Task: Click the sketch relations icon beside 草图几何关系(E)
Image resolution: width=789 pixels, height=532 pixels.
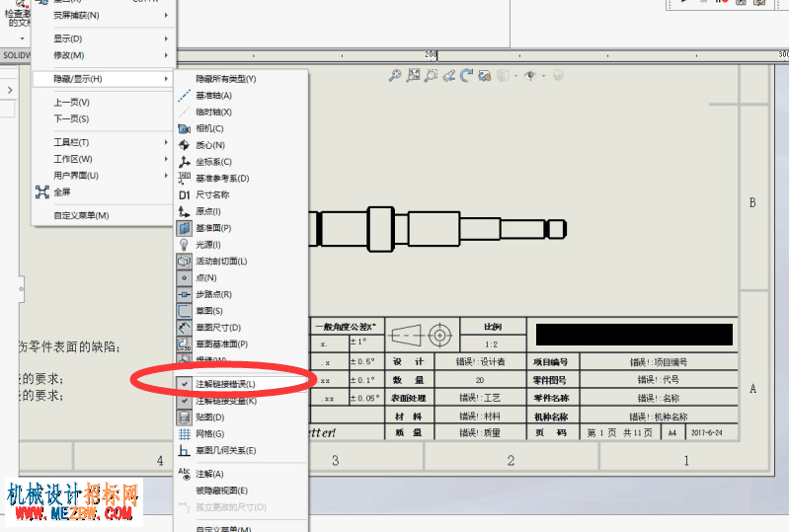Action: click(185, 450)
